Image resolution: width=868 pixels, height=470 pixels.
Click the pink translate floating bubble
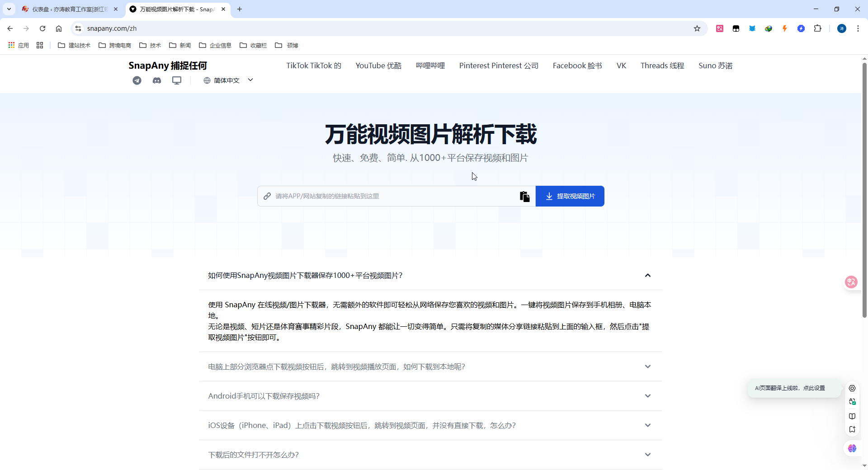[x=851, y=282]
